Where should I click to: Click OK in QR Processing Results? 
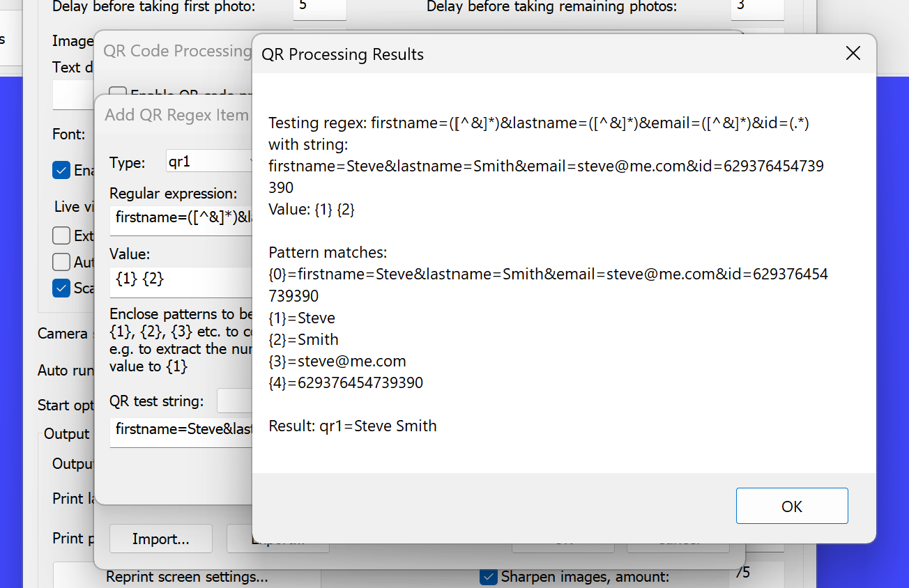pos(791,506)
